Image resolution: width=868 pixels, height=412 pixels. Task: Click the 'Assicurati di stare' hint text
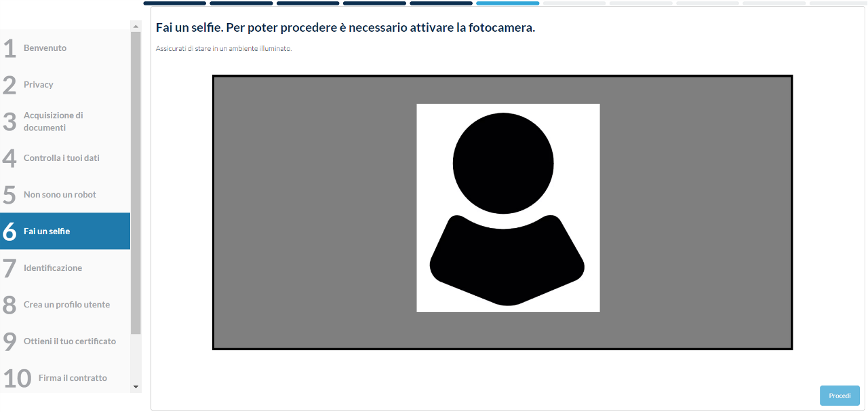click(x=224, y=49)
